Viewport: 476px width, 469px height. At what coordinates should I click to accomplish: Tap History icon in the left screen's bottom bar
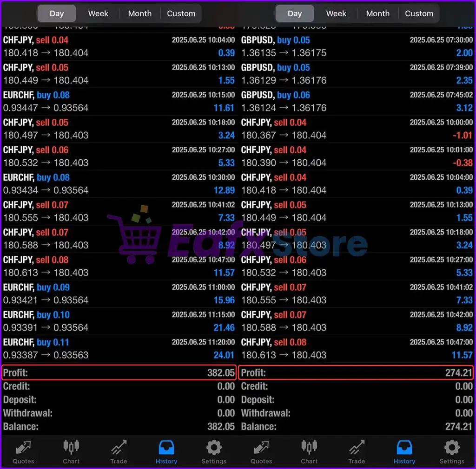[x=166, y=452]
